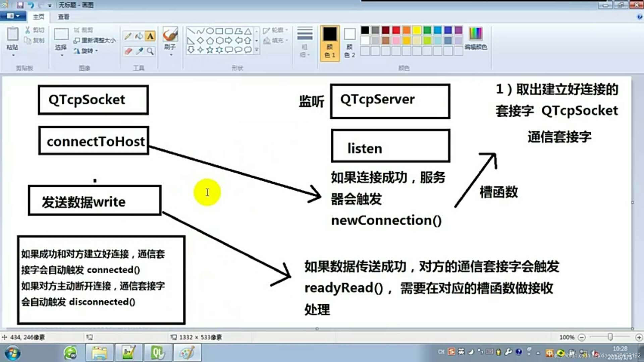Click the zoom out minus button
The height and width of the screenshot is (362, 644).
pyautogui.click(x=582, y=337)
